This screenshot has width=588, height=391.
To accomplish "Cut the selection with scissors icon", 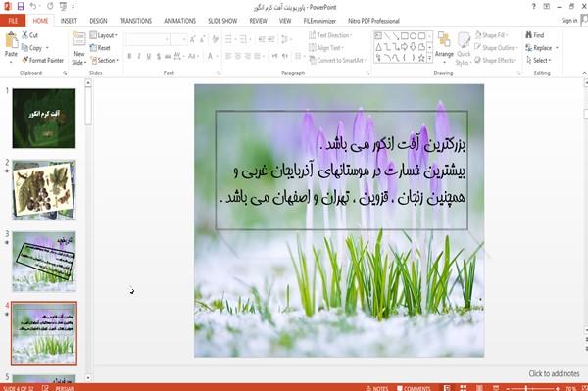I will pos(30,35).
